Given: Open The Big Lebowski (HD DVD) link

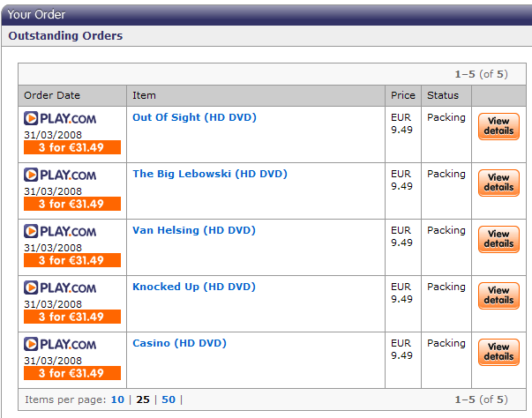Looking at the screenshot, I should pyautogui.click(x=210, y=174).
